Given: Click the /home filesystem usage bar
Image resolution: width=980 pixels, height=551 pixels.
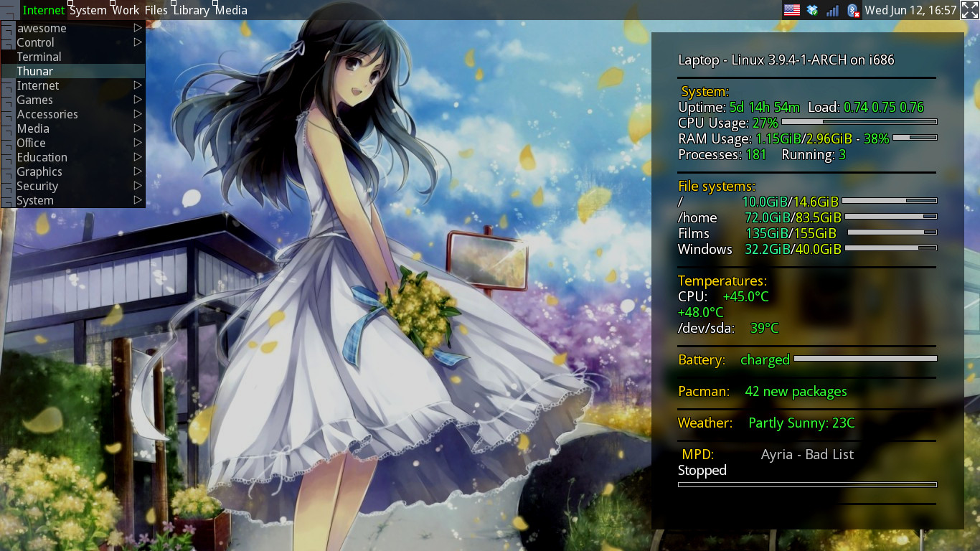Looking at the screenshot, I should point(890,216).
